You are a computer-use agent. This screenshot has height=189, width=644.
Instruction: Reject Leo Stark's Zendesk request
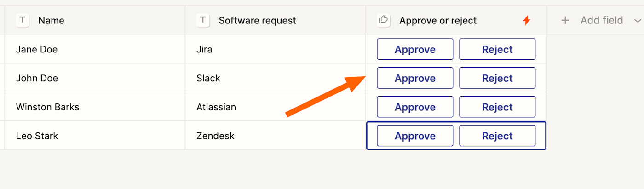click(x=497, y=136)
